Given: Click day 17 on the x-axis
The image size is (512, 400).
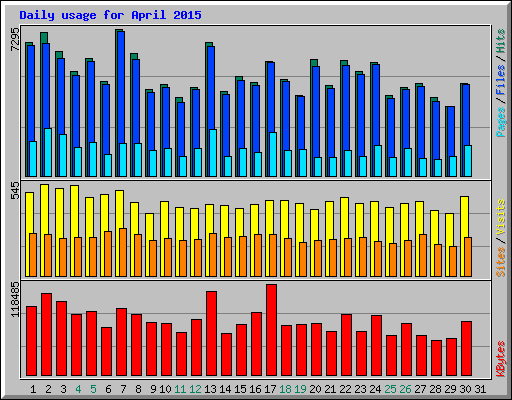Looking at the screenshot, I should point(270,389).
